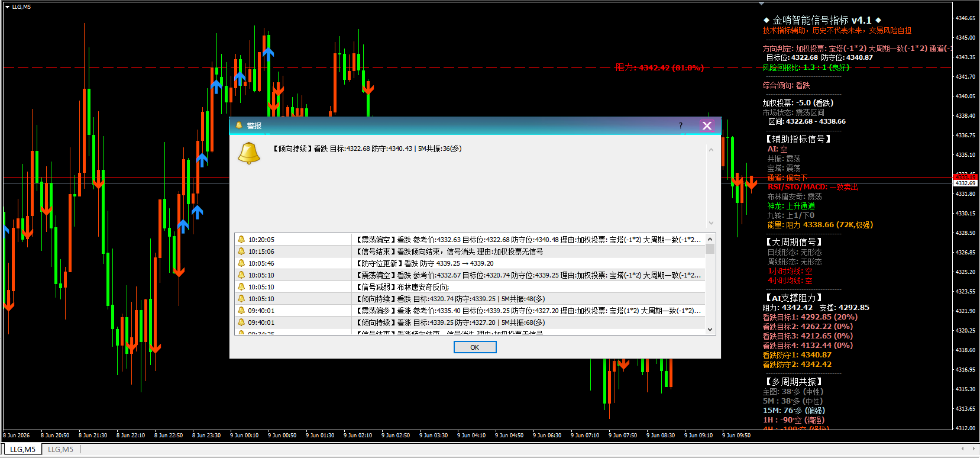Select message 【震荡偏多】看涨 参考价:4335.40

[528, 311]
